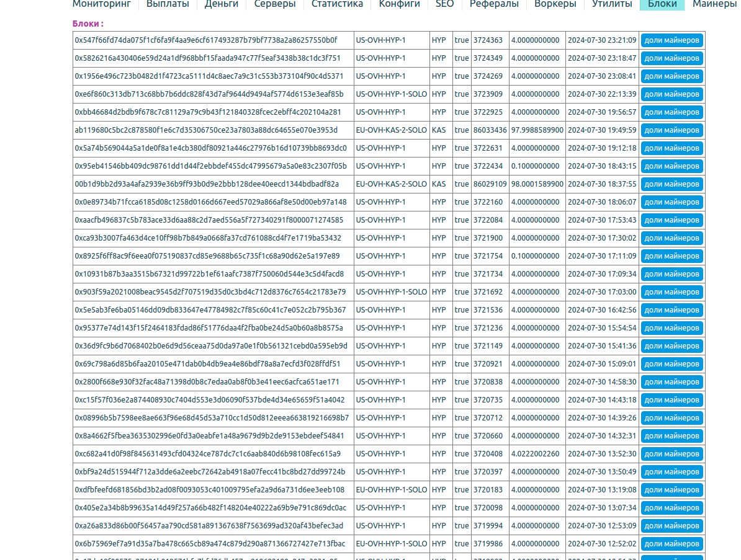This screenshot has width=741, height=560.
Task: Click 'доли майнеров' for block 3721734
Action: coord(671,274)
